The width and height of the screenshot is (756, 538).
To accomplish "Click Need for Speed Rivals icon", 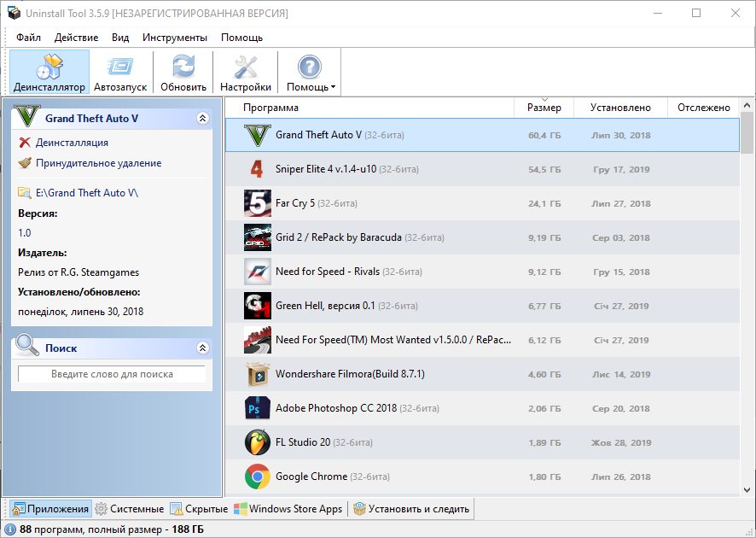I will (258, 272).
